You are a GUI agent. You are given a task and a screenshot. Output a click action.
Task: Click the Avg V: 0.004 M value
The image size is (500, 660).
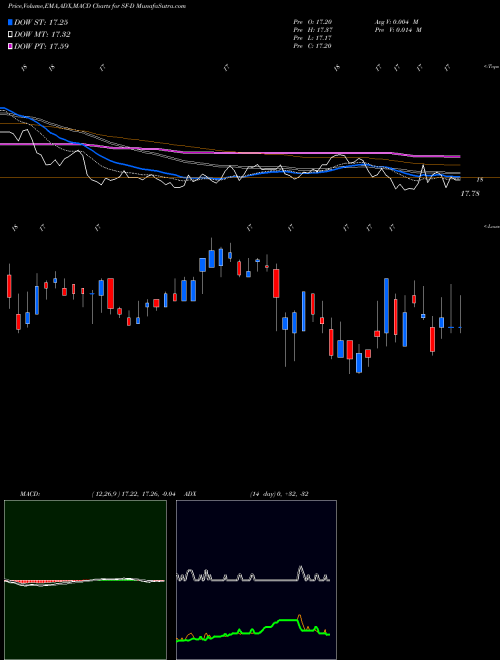coord(396,21)
